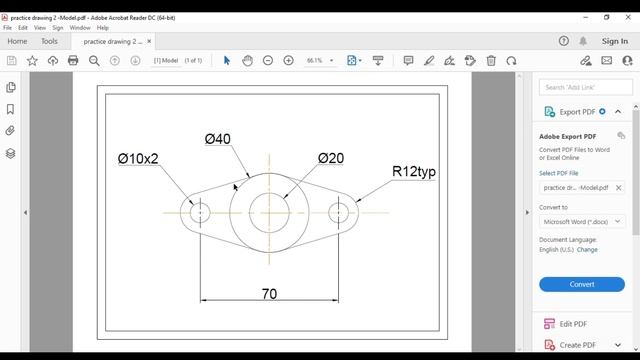Send file by email envelope icon

[607, 61]
